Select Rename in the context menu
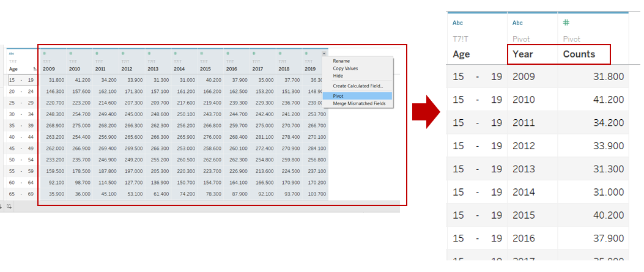The image size is (644, 272). (x=341, y=61)
